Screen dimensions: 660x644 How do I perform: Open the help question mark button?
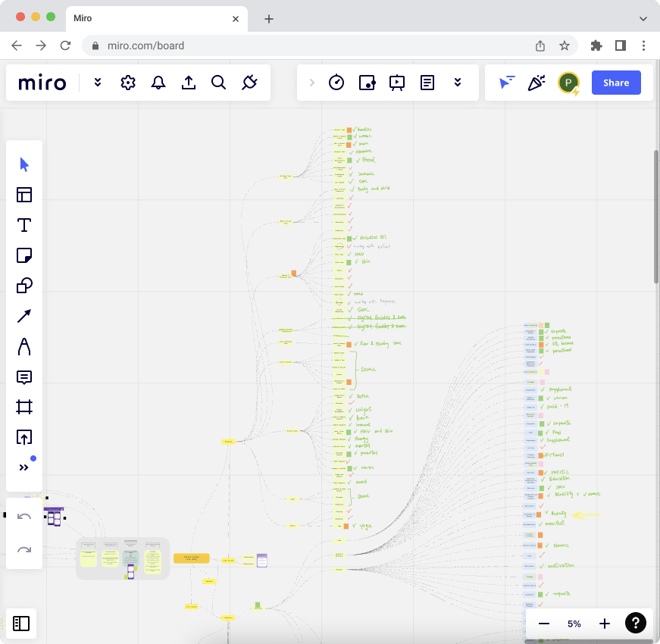pyautogui.click(x=635, y=623)
